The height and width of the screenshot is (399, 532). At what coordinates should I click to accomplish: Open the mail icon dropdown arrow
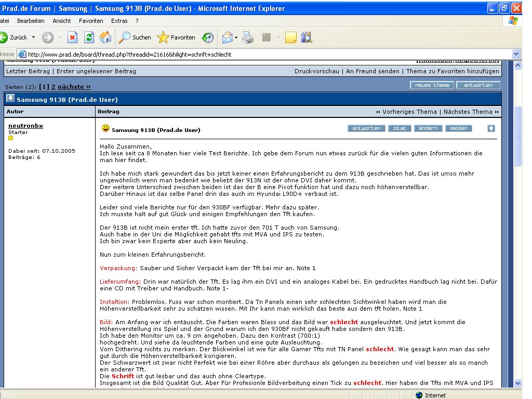236,37
